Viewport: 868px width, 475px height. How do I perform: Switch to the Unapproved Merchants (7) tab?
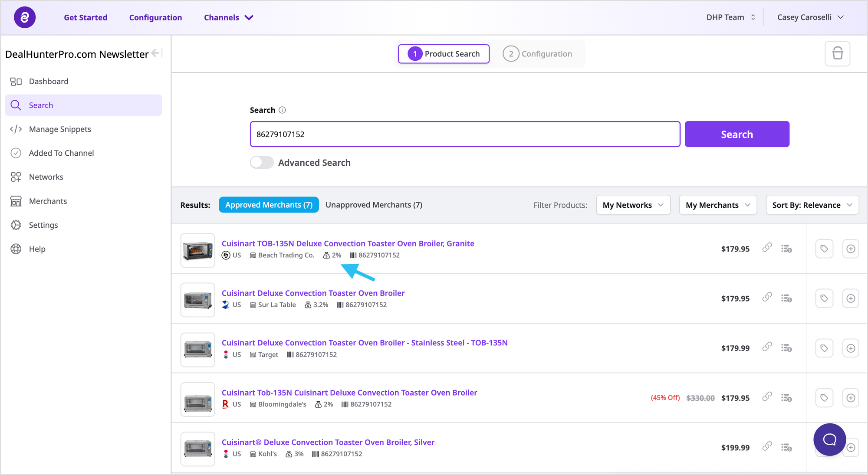pyautogui.click(x=374, y=205)
